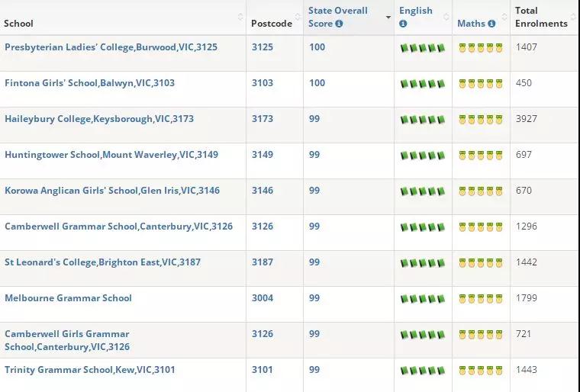The image size is (580, 392).
Task: Toggle the State Overall Score sort arrow
Action: click(388, 17)
